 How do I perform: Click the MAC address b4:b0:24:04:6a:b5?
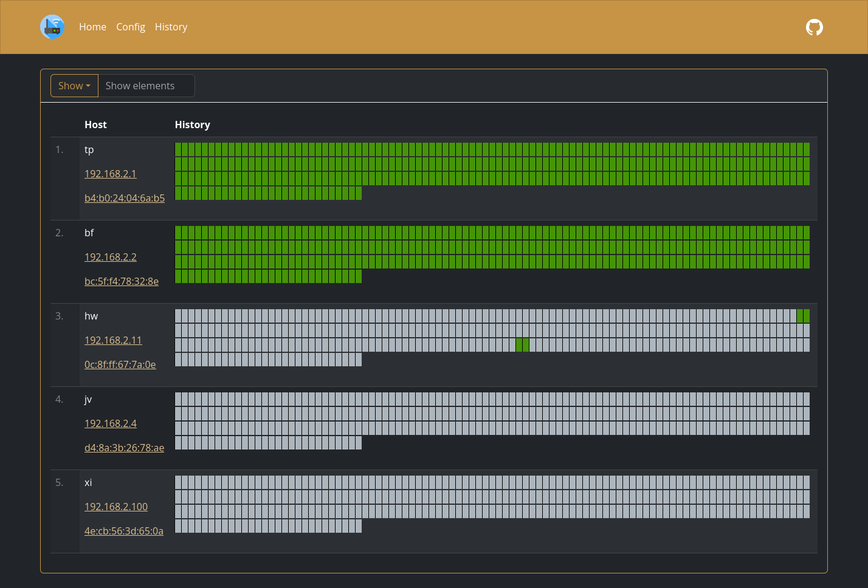point(125,197)
